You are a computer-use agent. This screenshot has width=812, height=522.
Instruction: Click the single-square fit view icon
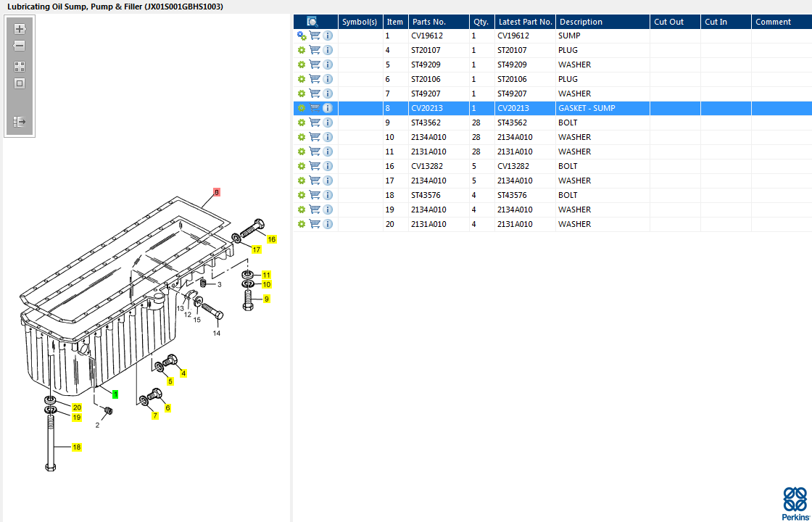(20, 83)
